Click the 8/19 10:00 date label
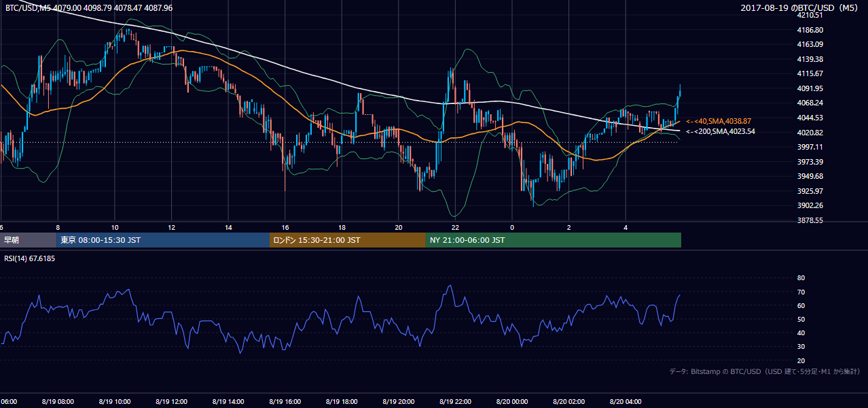The width and height of the screenshot is (868, 408). [x=114, y=402]
